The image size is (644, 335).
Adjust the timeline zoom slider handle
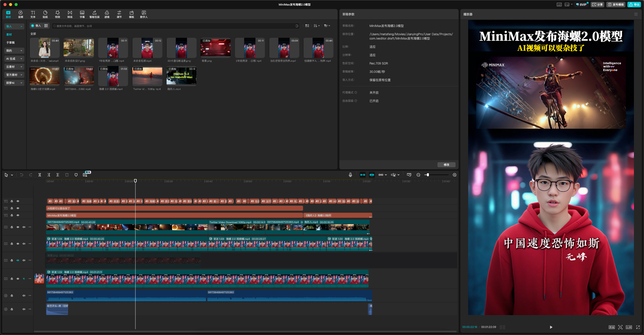pos(428,175)
